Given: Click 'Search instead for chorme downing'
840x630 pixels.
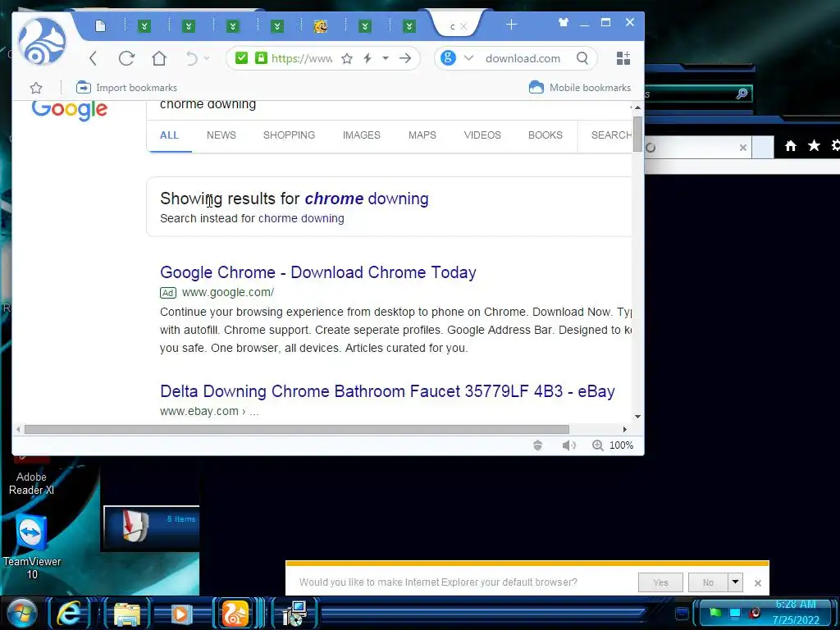Looking at the screenshot, I should click(252, 218).
